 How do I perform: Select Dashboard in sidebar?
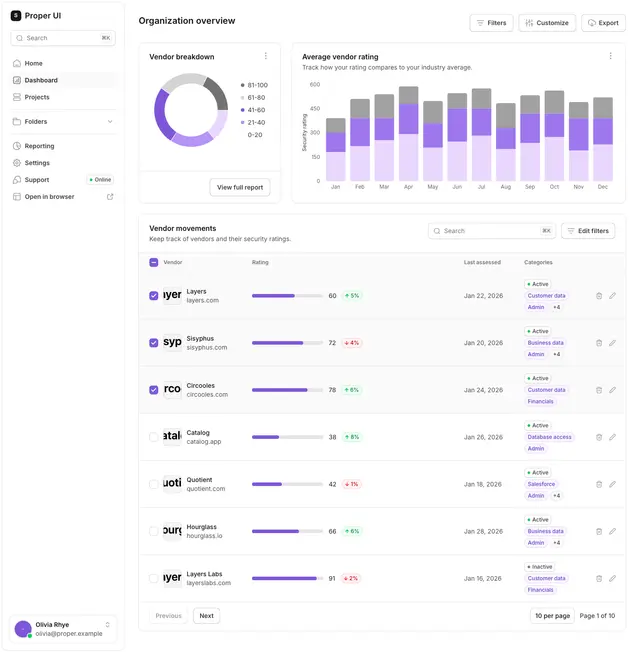(x=63, y=80)
